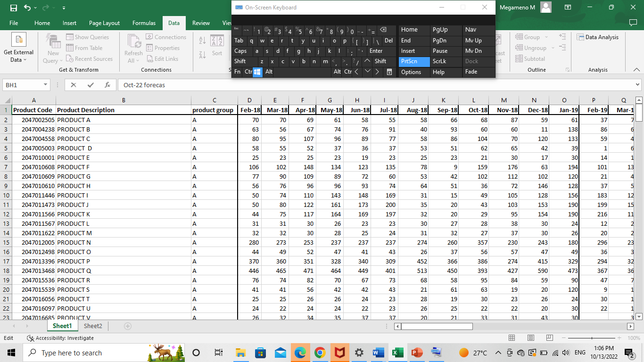The width and height of the screenshot is (644, 362).
Task: Switch to the Formulas ribbon tab
Action: (144, 23)
